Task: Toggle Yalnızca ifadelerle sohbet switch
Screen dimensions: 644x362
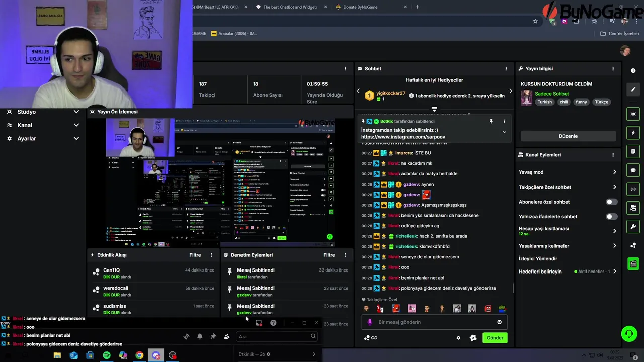Action: (611, 216)
